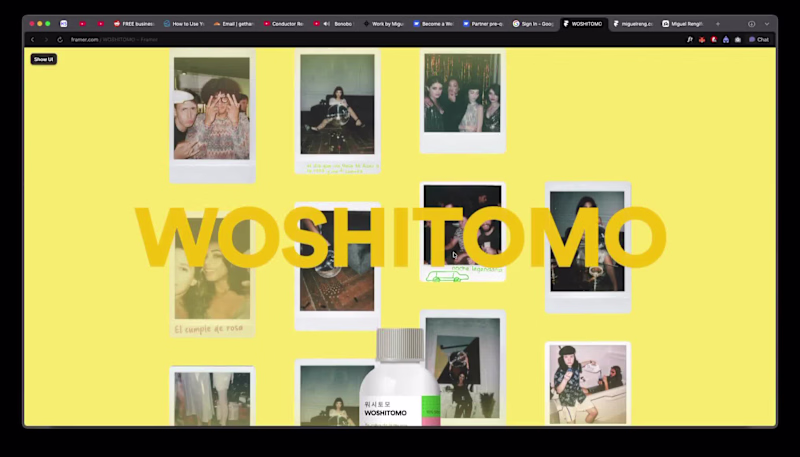The width and height of the screenshot is (800, 457).
Task: Open the pinned blue tab after the window controls
Action: (63, 23)
